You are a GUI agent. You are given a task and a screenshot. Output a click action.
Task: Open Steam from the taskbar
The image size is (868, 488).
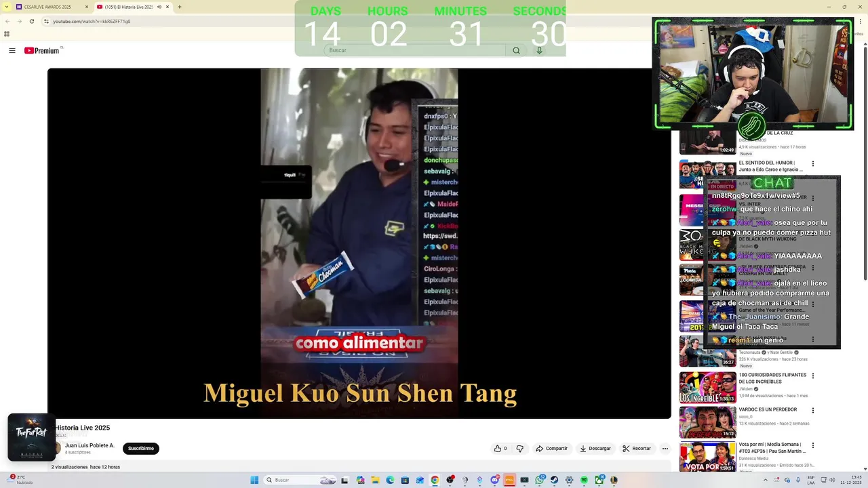click(x=554, y=480)
